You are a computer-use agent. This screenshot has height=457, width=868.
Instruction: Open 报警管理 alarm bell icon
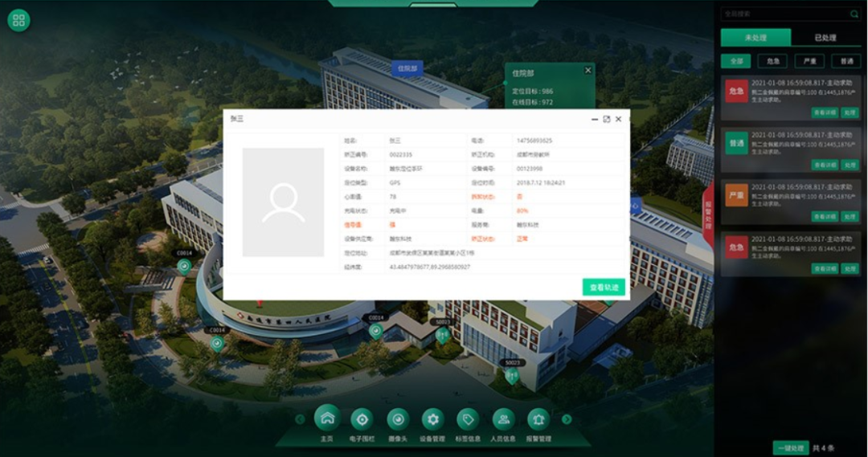(538, 420)
